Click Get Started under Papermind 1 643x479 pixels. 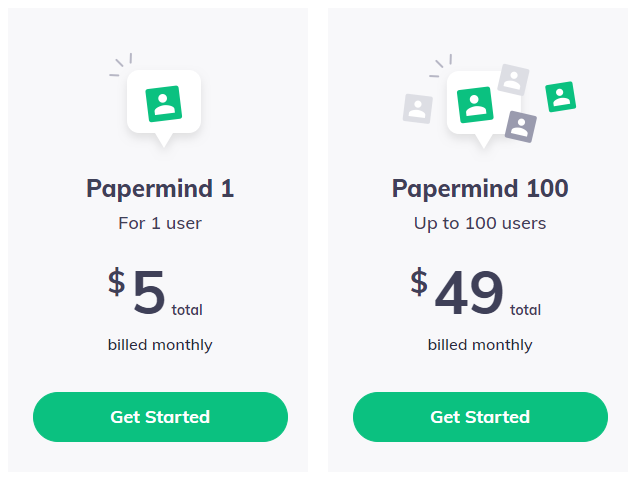[160, 417]
